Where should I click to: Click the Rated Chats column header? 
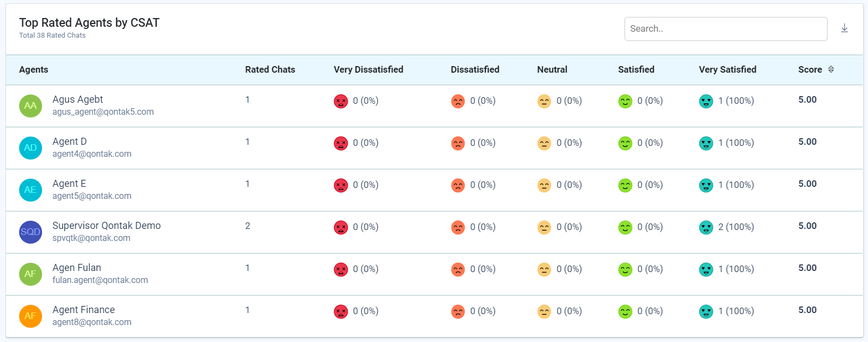[x=270, y=69]
